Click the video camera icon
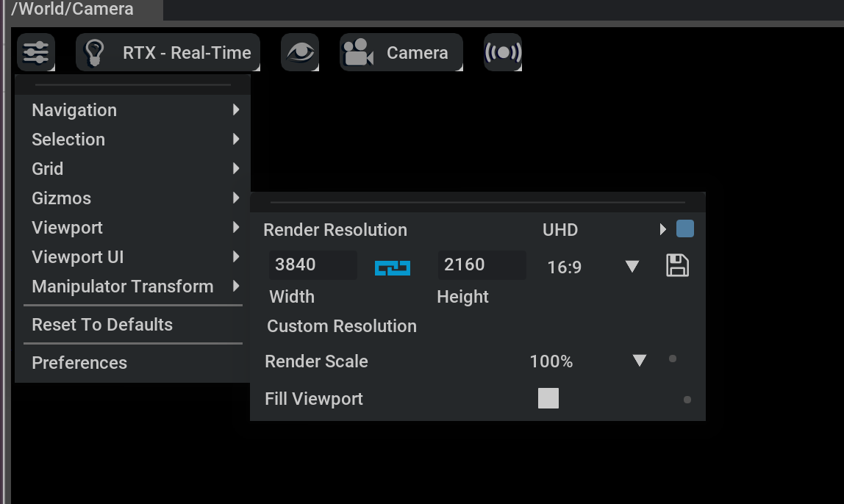The width and height of the screenshot is (844, 504). 358,53
